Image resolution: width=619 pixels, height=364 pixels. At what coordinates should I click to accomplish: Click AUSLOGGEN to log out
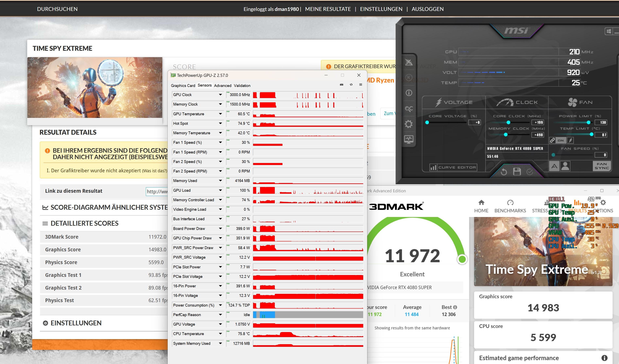point(428,9)
